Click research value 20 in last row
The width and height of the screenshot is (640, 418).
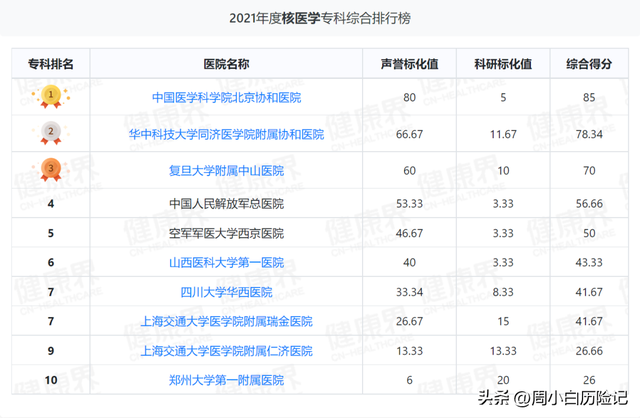(503, 380)
